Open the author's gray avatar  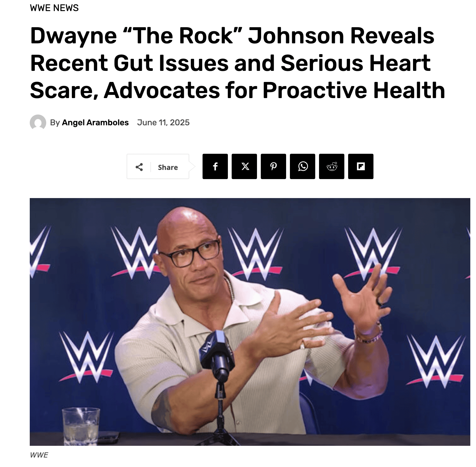coord(38,122)
